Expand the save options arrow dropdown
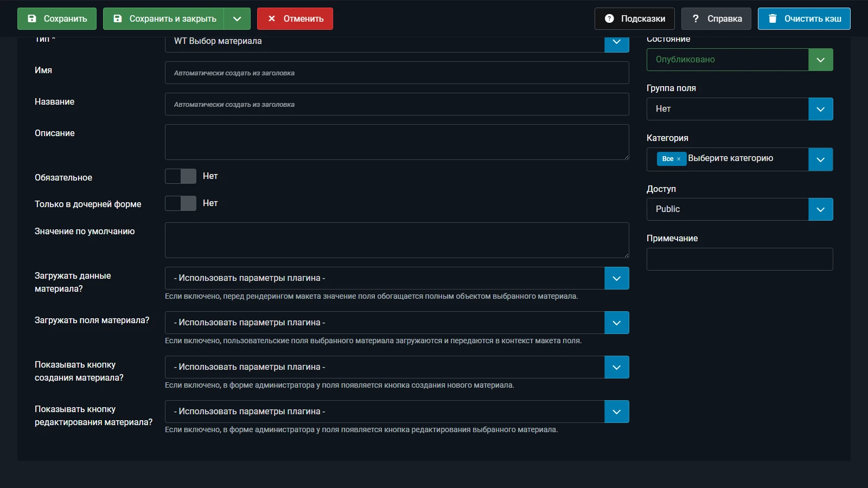This screenshot has height=488, width=868. point(237,18)
